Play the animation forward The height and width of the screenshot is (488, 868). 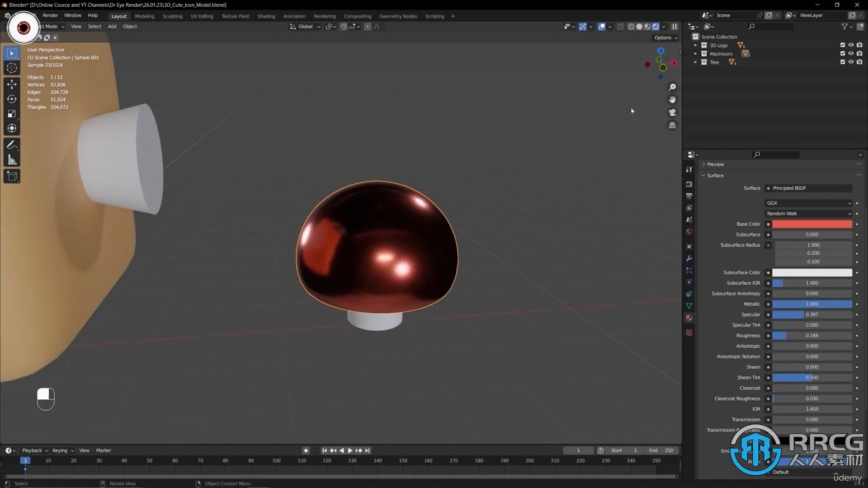point(350,450)
